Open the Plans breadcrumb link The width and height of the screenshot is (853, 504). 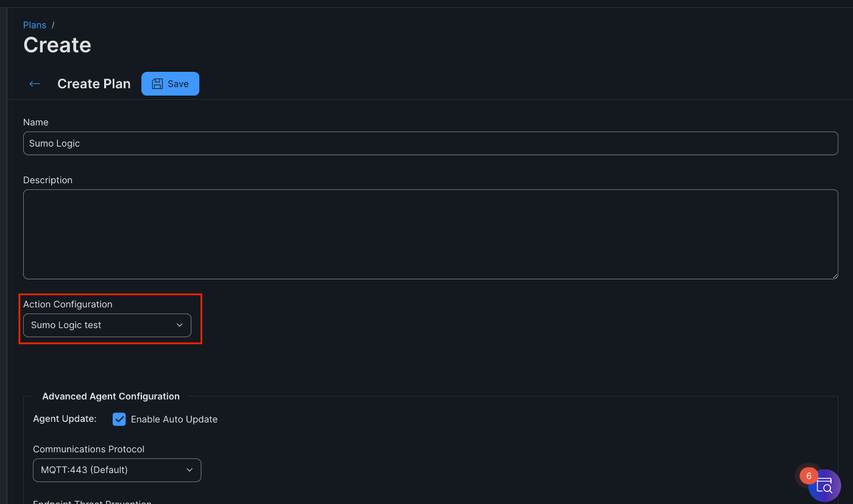pyautogui.click(x=35, y=25)
